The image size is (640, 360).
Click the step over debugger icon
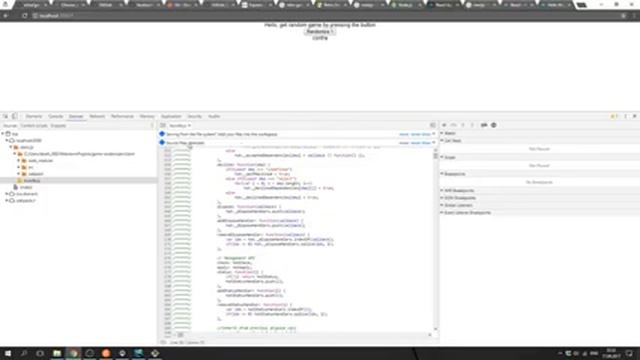click(x=453, y=125)
